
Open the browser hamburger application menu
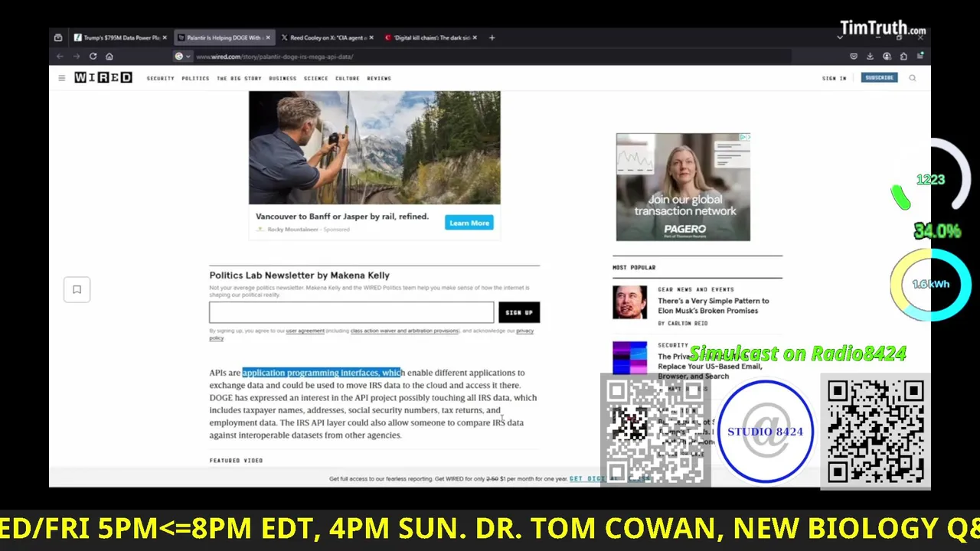[x=920, y=56]
